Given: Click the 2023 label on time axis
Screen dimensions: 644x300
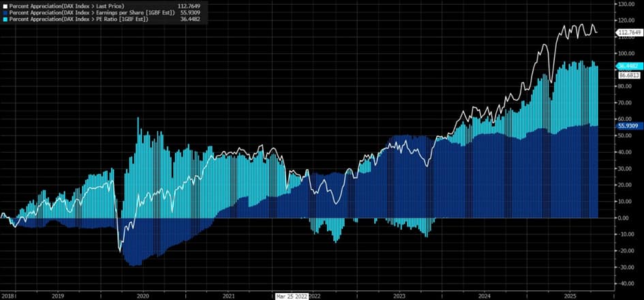Looking at the screenshot, I should pos(399,296).
